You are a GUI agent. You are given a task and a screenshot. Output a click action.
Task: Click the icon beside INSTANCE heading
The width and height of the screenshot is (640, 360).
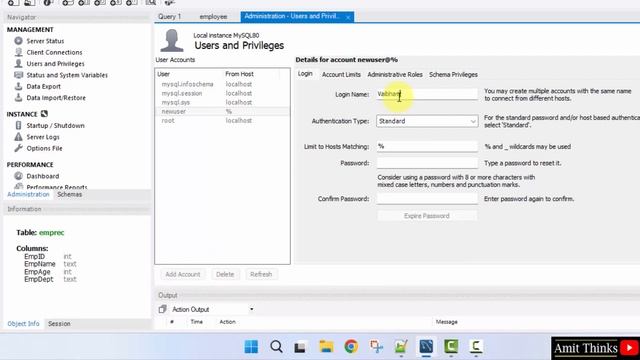44,114
